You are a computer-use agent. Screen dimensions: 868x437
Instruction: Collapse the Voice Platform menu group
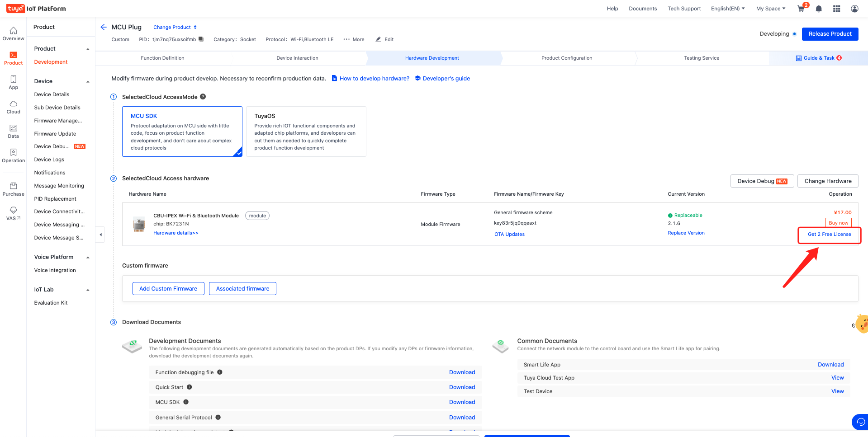pyautogui.click(x=88, y=257)
